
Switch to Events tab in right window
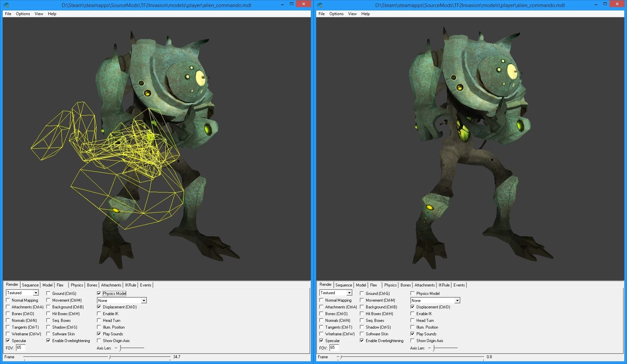(x=459, y=285)
